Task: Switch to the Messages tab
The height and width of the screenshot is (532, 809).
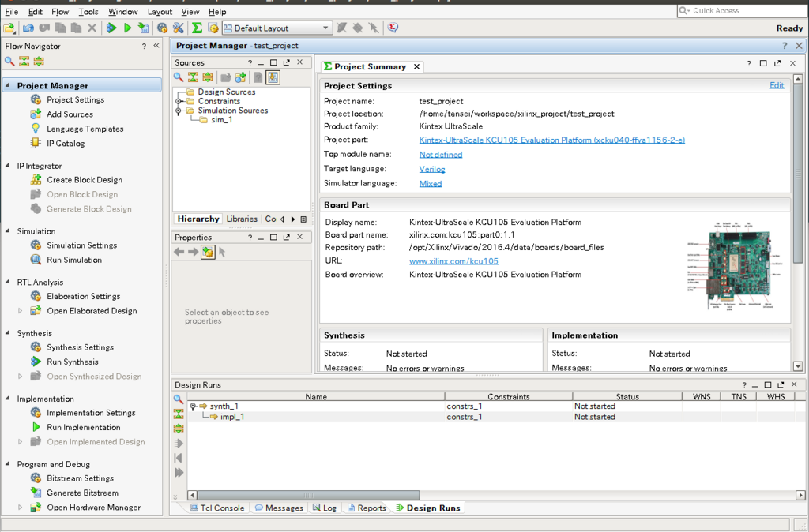Action: 279,508
